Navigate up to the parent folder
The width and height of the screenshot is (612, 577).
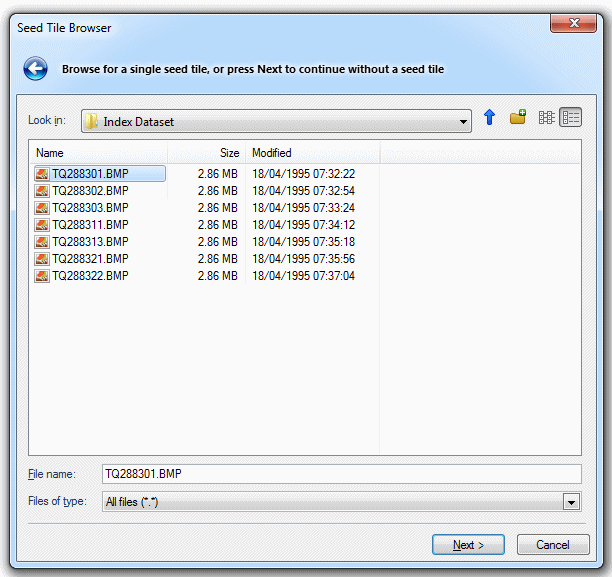(489, 117)
